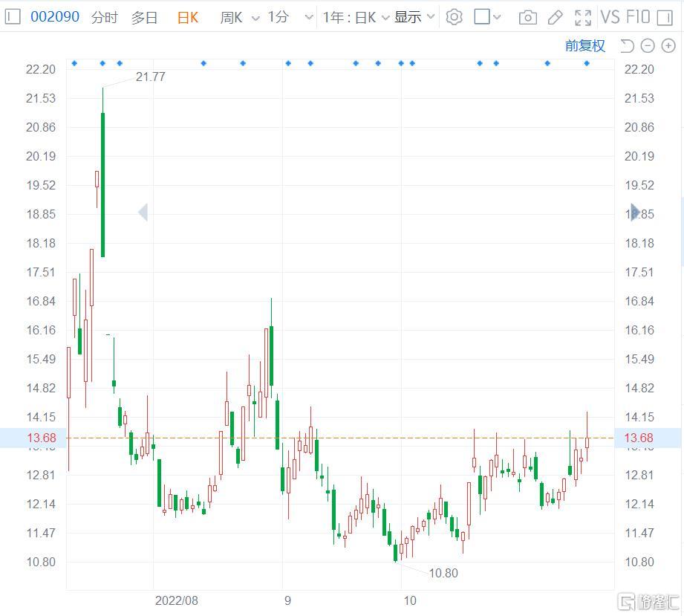Take a chart screenshot with camera icon

(x=527, y=17)
